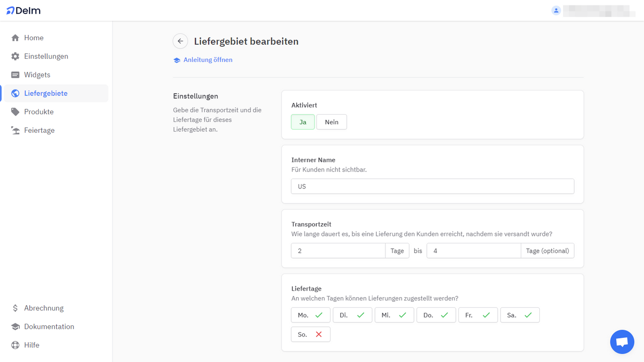Screen dimensions: 644x362
Task: Focus the Interner Name field
Action: point(433,187)
